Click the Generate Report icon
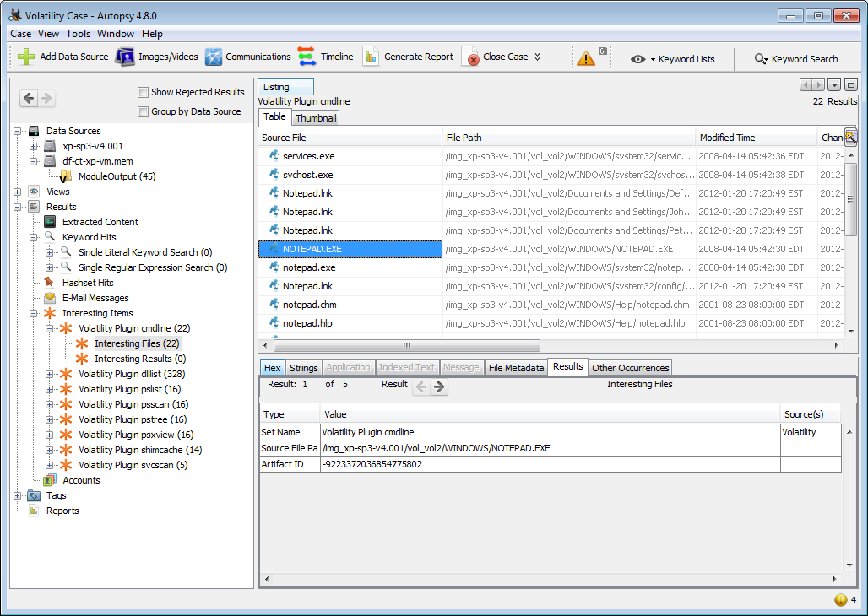 (x=371, y=57)
